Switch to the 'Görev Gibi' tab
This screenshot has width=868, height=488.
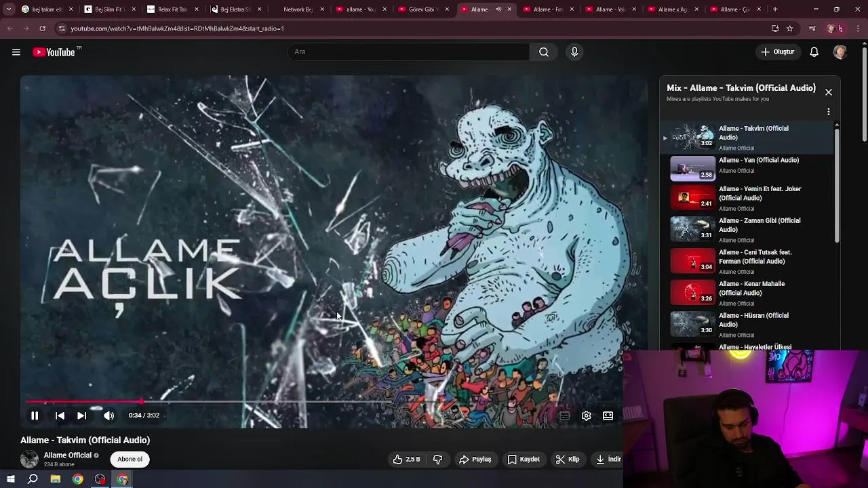(x=422, y=9)
